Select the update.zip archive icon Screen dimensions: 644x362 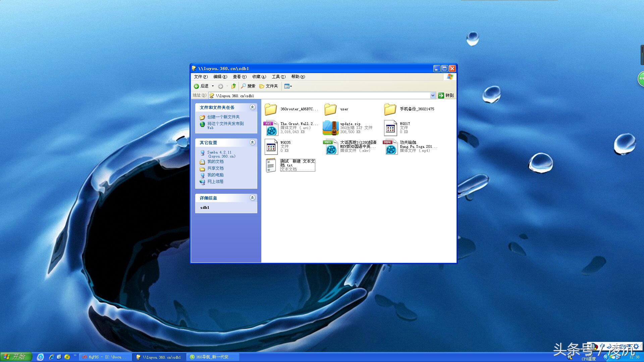331,128
